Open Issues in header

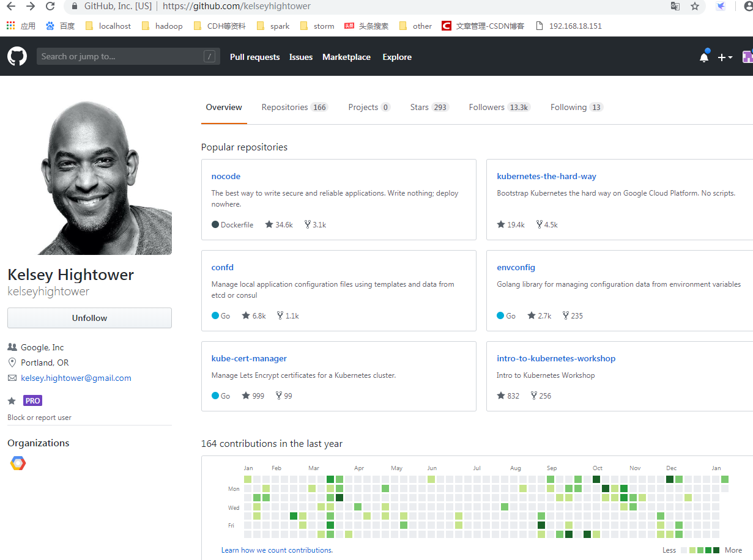301,57
